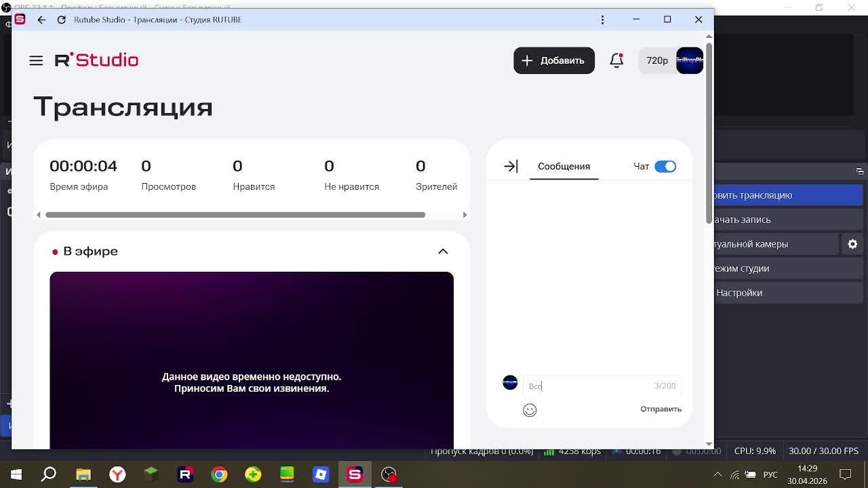Click the live broadcast video preview

point(252,360)
